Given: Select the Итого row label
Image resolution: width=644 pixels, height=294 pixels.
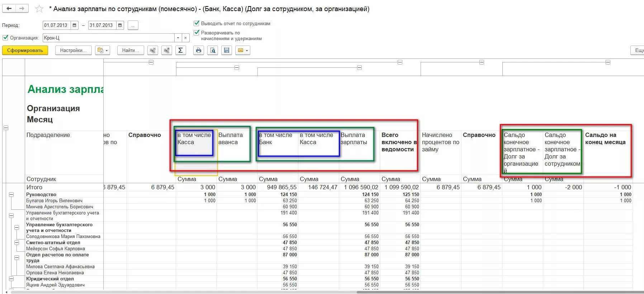Looking at the screenshot, I should click(34, 188).
